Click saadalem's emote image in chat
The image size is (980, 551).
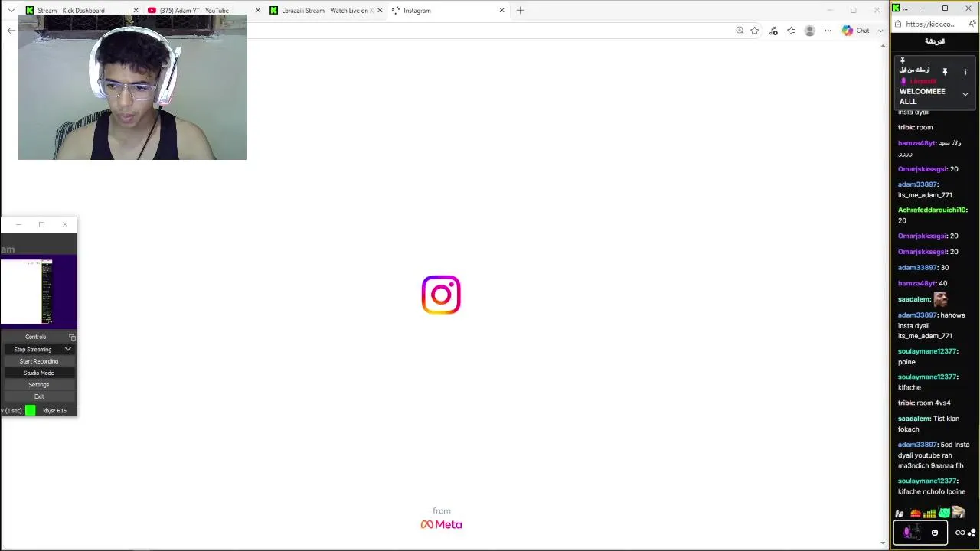coord(940,299)
